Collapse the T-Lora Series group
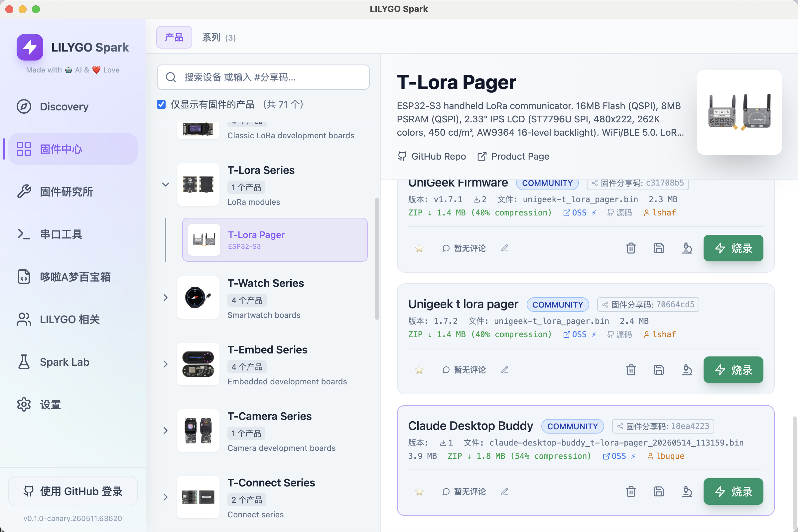798x532 pixels. pyautogui.click(x=166, y=185)
